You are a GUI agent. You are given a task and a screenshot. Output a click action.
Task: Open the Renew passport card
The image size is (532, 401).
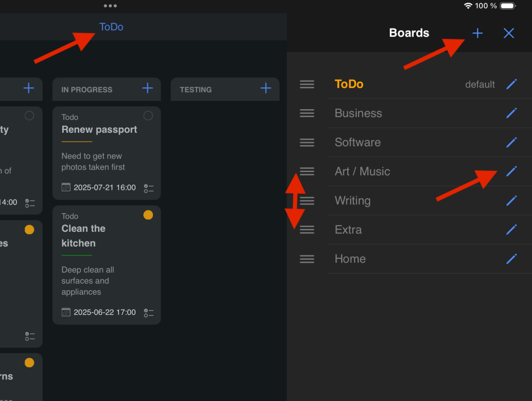tap(100, 130)
